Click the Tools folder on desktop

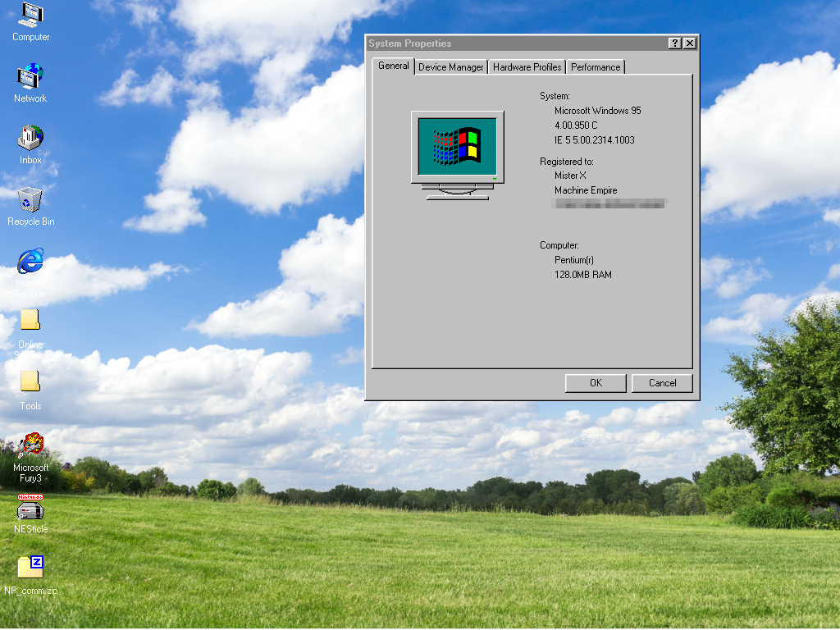point(30,382)
